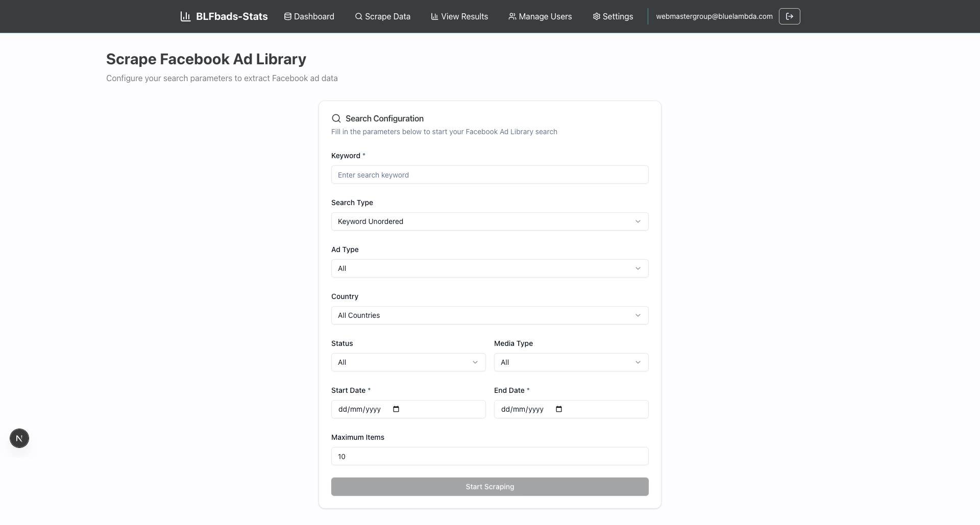Click the logout icon button
Screen dimensions: 980x525
click(x=789, y=16)
